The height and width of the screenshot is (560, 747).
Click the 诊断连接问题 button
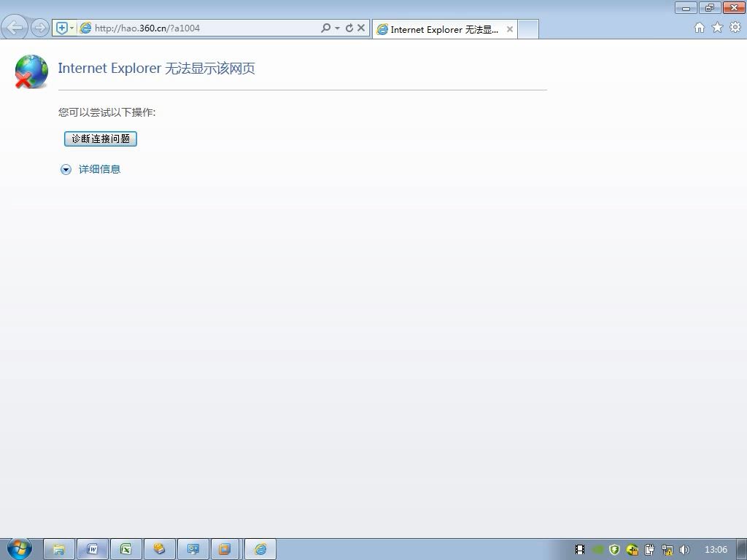[x=101, y=139]
